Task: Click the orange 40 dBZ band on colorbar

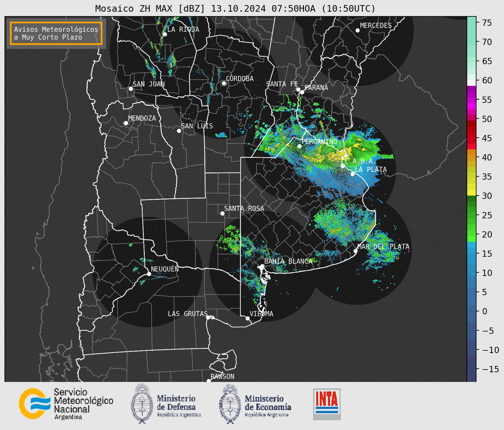Action: 471,158
